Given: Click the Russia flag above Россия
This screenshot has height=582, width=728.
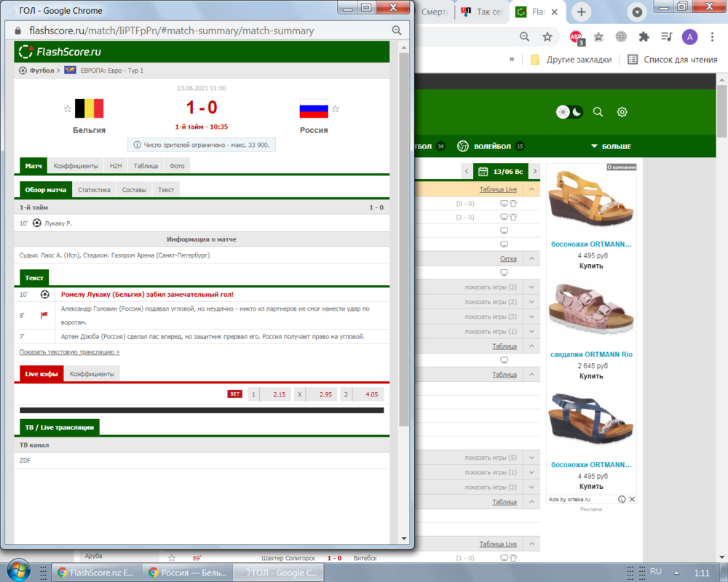Looking at the screenshot, I should pyautogui.click(x=314, y=108).
